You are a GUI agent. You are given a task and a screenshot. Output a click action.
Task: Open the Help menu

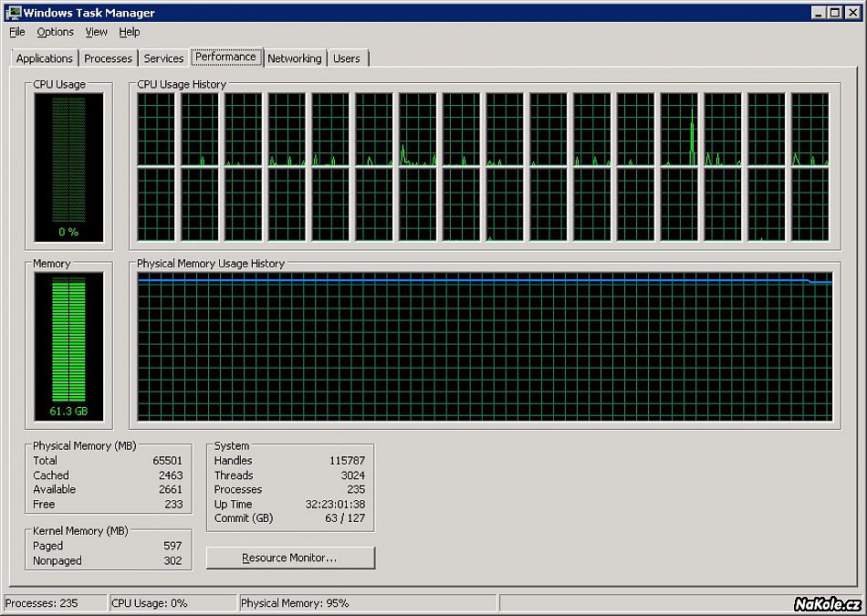click(x=130, y=32)
